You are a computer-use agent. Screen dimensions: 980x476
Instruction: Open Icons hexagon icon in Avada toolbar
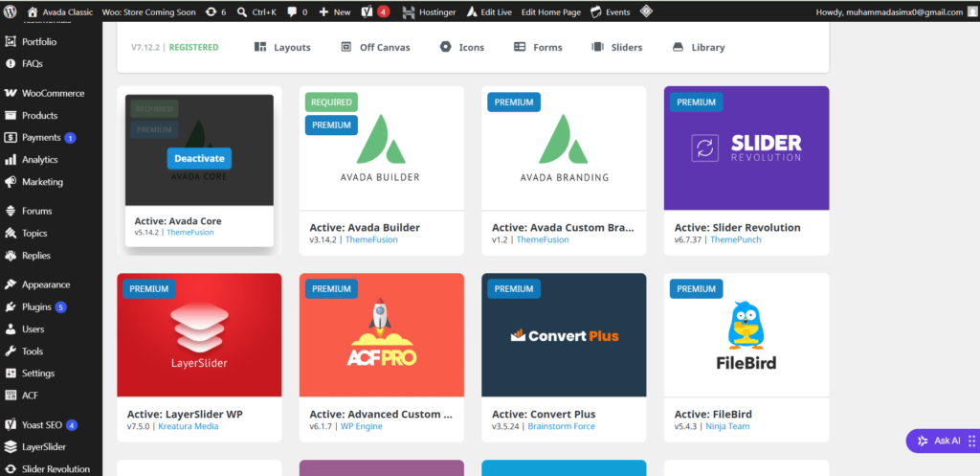[445, 47]
